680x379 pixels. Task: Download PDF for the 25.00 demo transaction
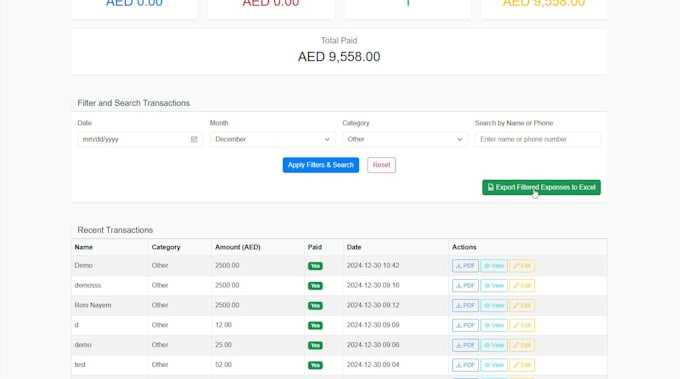pyautogui.click(x=465, y=345)
